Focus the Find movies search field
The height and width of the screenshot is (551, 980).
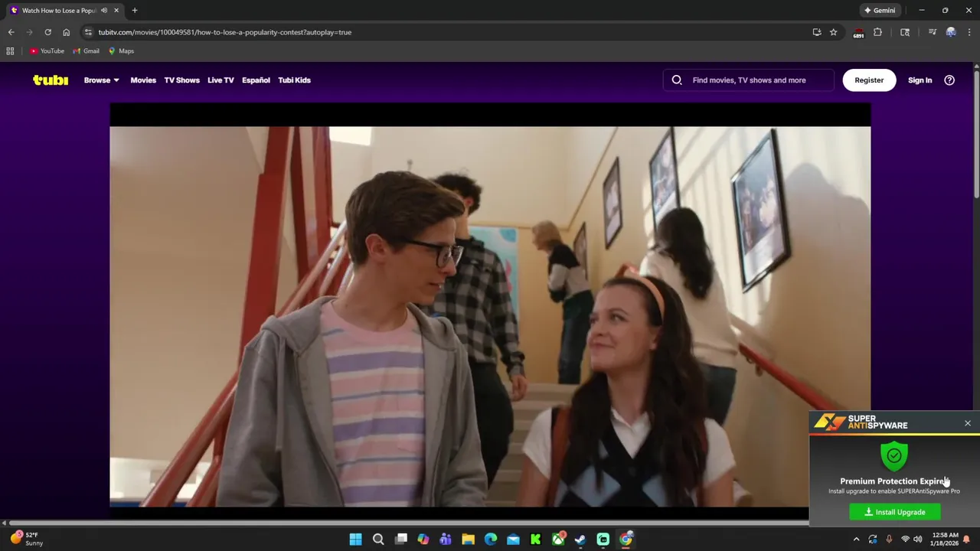tap(749, 80)
